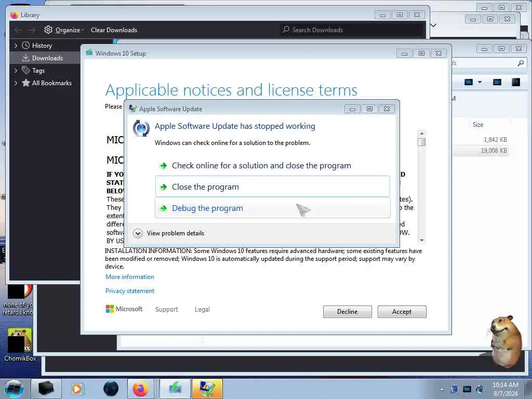The image size is (532, 399).
Task: Click the Explorer dark help icon
Action: pyautogui.click(x=516, y=82)
